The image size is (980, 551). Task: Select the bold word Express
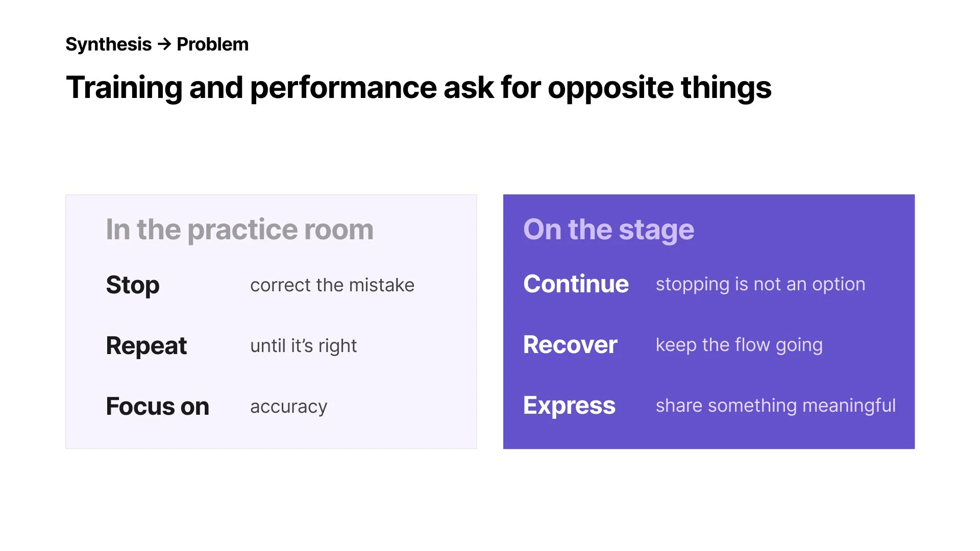coord(569,406)
